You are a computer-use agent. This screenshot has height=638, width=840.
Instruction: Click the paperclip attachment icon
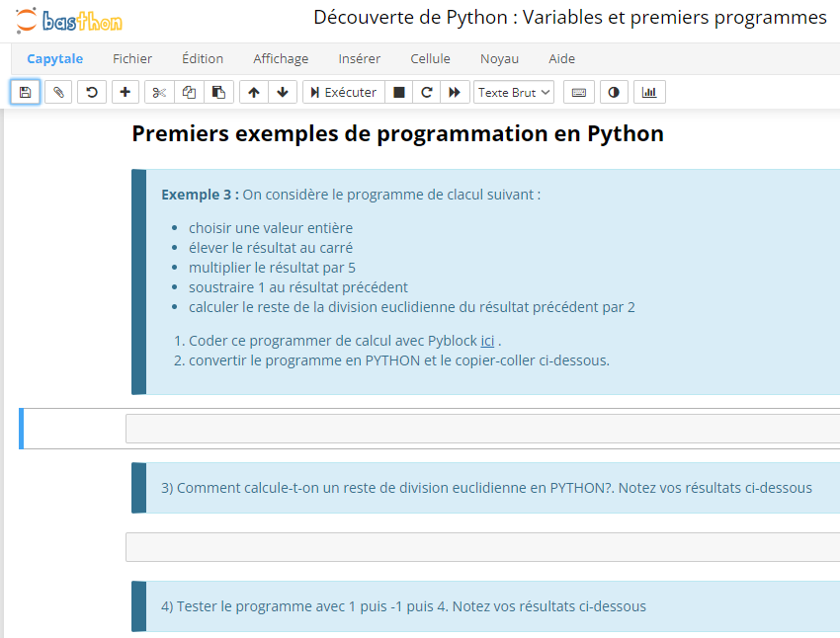(x=58, y=92)
